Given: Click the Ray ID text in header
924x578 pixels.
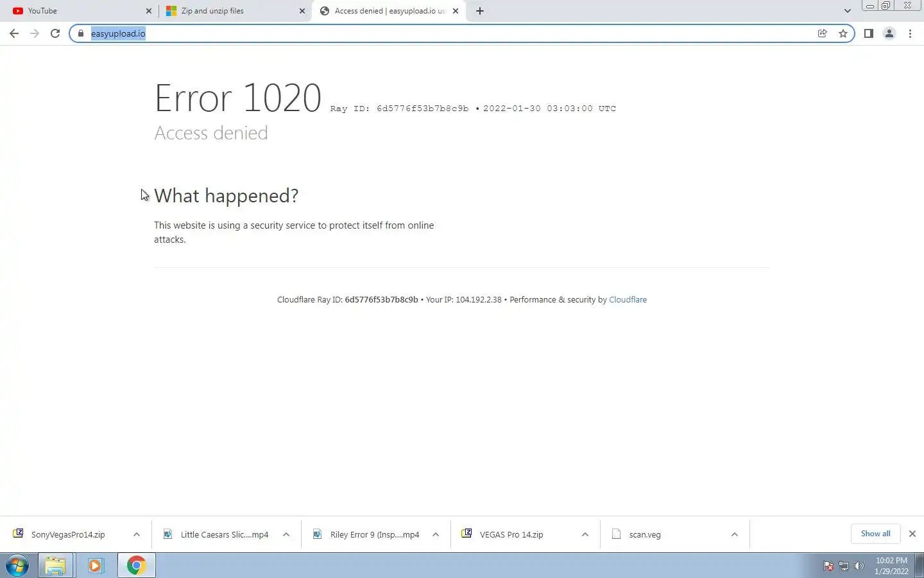Looking at the screenshot, I should click(400, 109).
